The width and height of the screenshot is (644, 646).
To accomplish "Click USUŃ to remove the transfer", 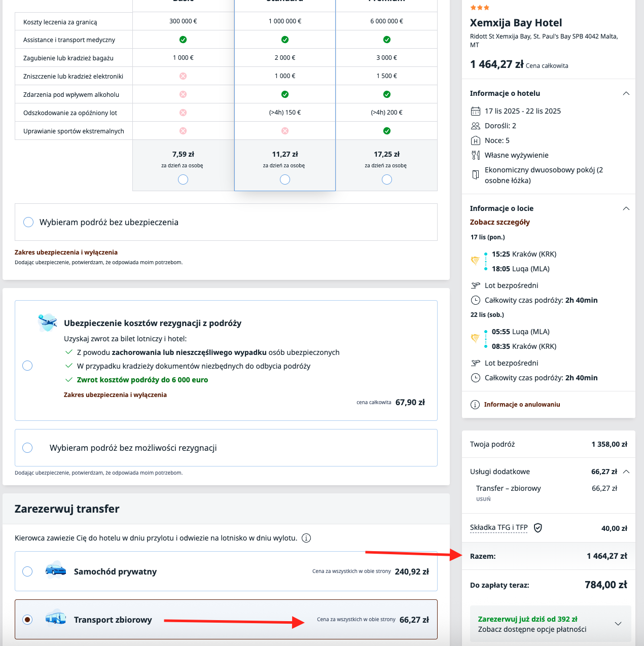I will (x=483, y=499).
